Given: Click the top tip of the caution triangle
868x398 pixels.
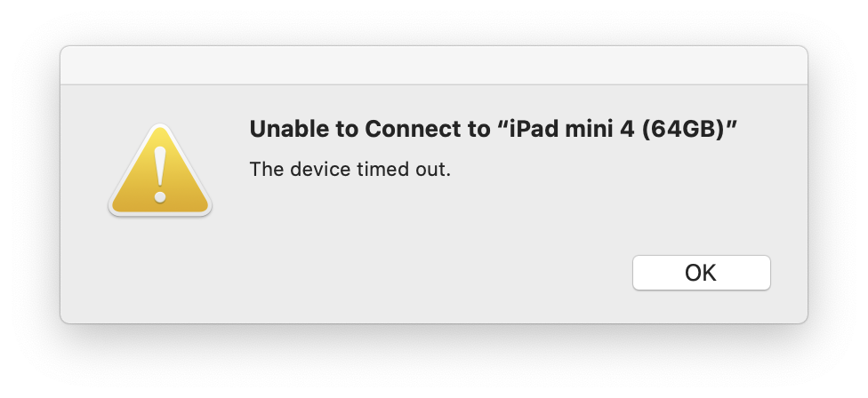Looking at the screenshot, I should (x=160, y=128).
